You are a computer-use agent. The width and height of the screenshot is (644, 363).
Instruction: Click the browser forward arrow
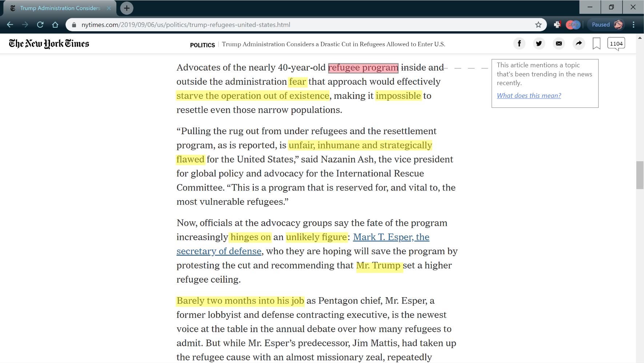pyautogui.click(x=25, y=25)
